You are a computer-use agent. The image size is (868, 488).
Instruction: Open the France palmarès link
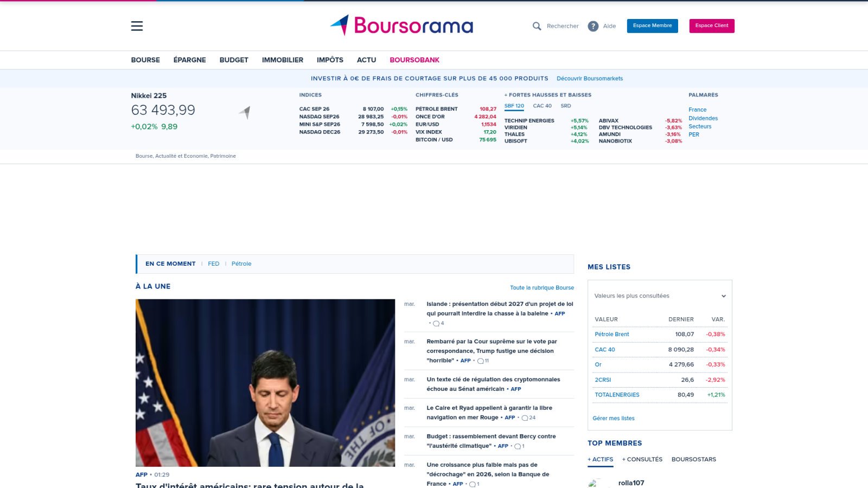pyautogui.click(x=698, y=110)
